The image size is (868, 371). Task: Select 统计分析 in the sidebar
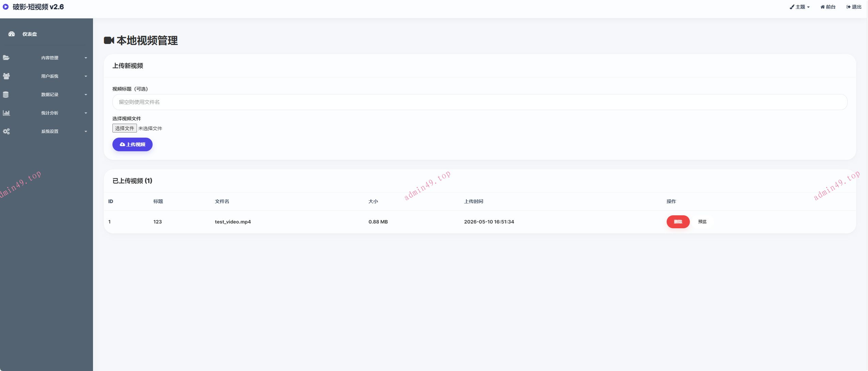click(50, 113)
